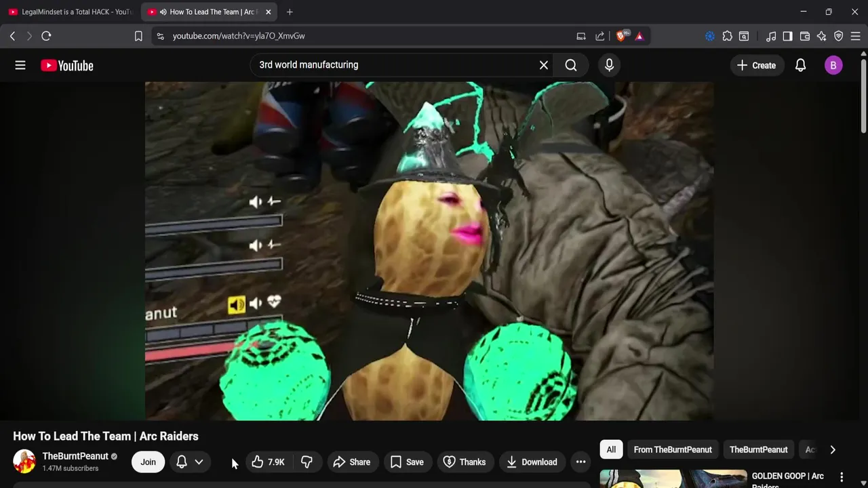
Task: Select the 'From TheBurntPeanut' filter chip
Action: [x=673, y=449]
